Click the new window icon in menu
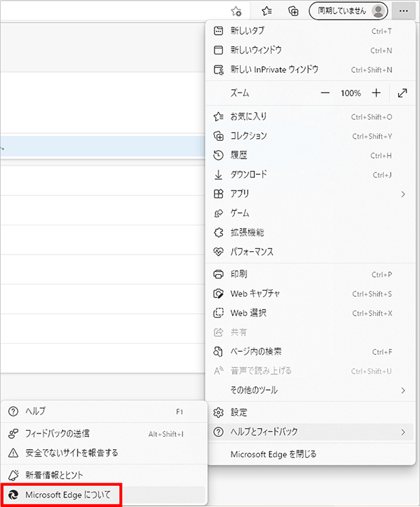The image size is (420, 507). 219,50
